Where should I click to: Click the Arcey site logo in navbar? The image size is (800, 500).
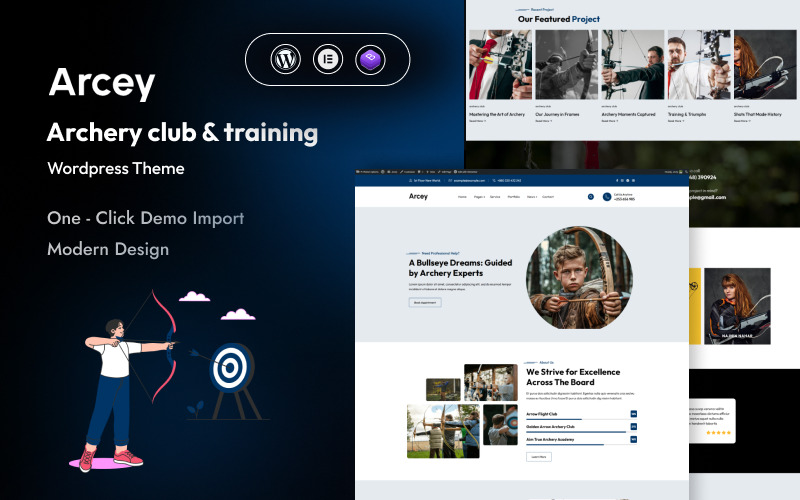[418, 197]
